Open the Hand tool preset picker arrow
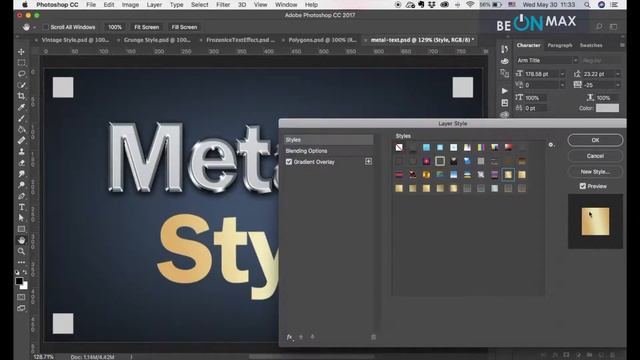The height and width of the screenshot is (360, 640). click(x=35, y=27)
